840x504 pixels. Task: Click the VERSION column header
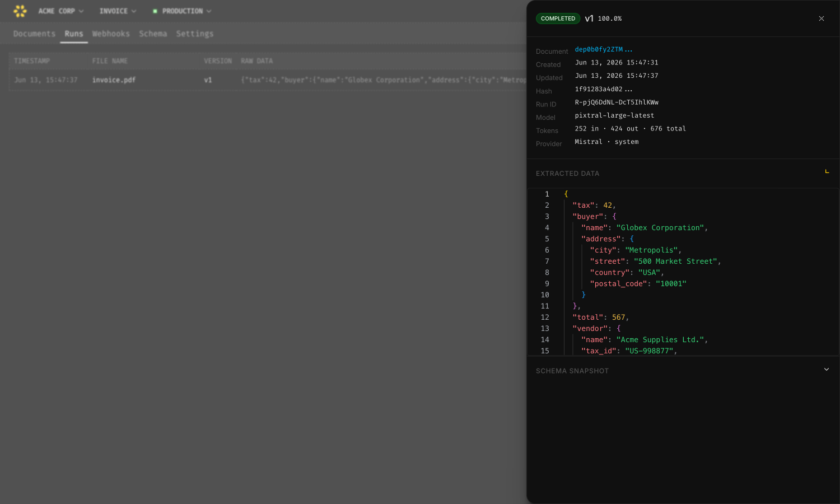[x=218, y=61]
